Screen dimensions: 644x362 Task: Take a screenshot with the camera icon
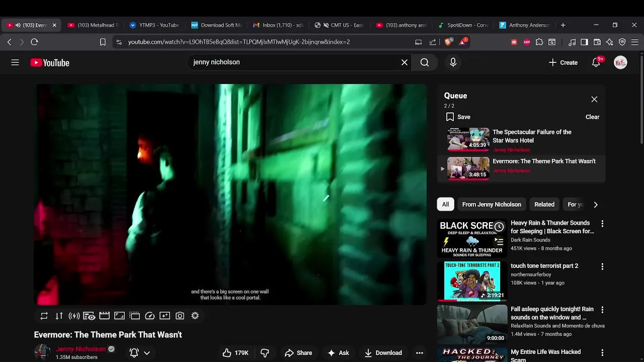pos(180,316)
